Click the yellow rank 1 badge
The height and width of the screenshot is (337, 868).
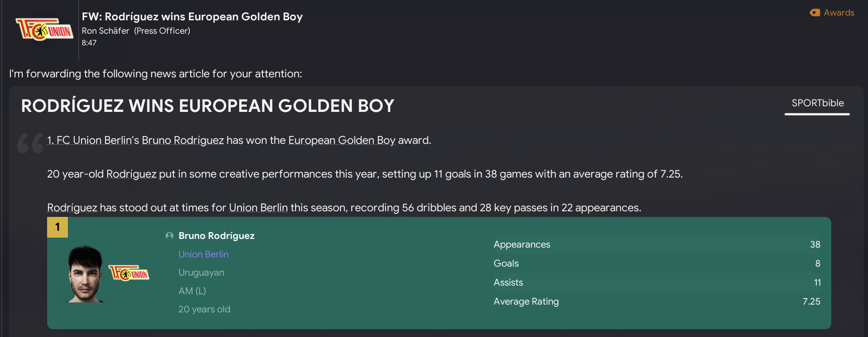click(57, 227)
